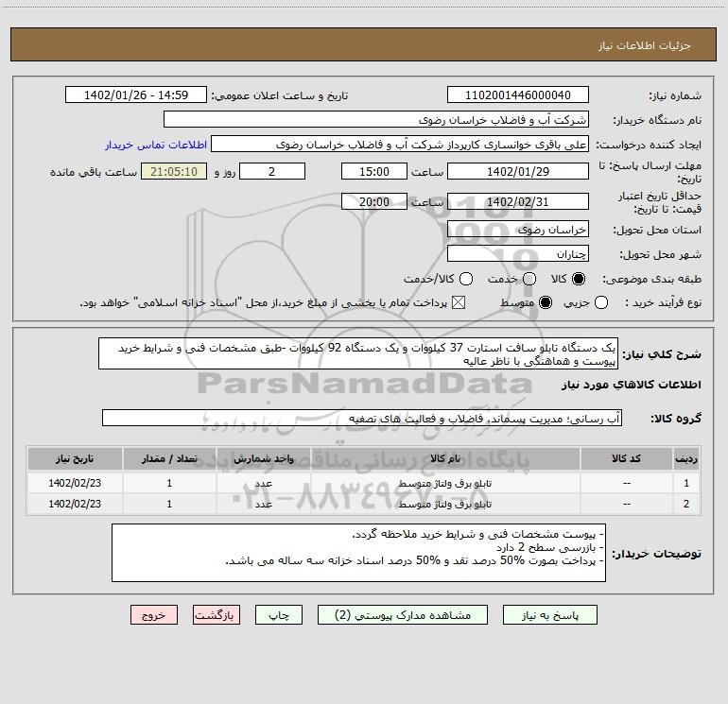Select the جزیی purchase type radio
This screenshot has width=728, height=704.
601,302
